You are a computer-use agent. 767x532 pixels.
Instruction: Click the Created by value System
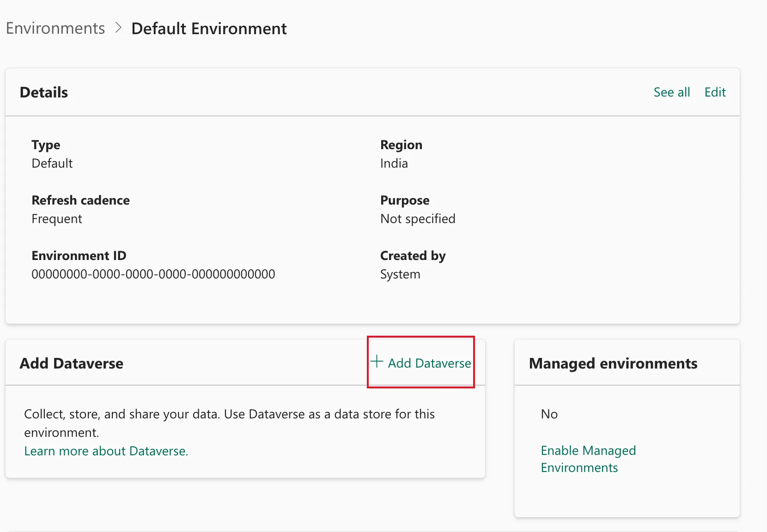click(400, 274)
